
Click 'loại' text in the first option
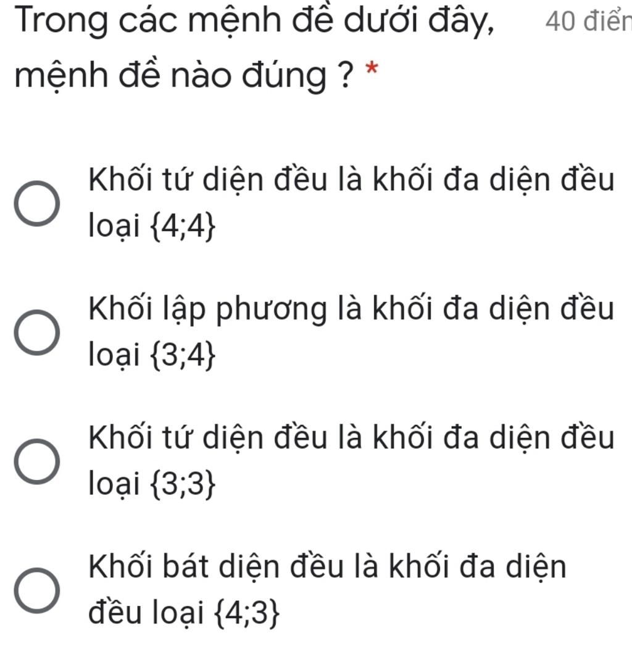coord(114,227)
